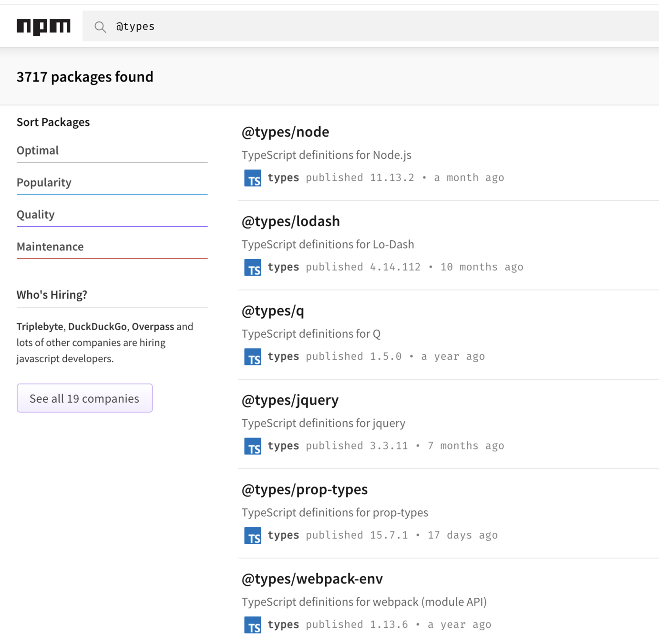Click 'published 4.14.112' version text
Image resolution: width=659 pixels, height=644 pixels.
pyautogui.click(x=363, y=267)
